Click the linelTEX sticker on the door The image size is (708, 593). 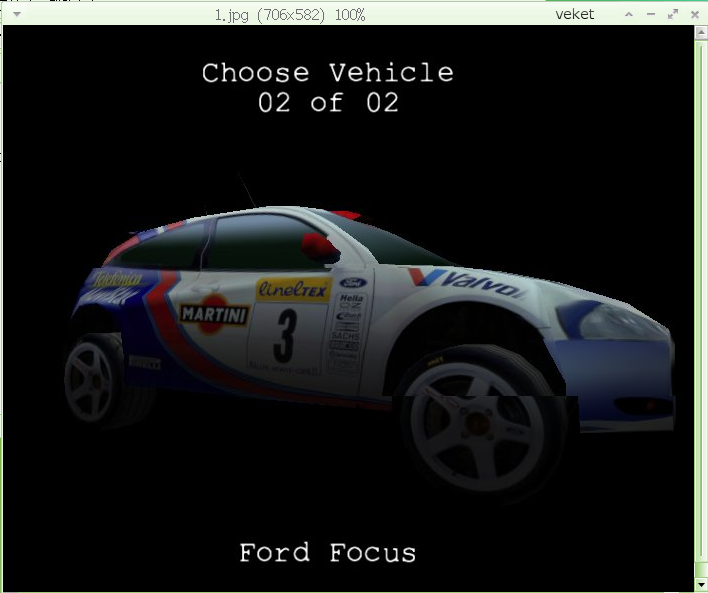(x=293, y=289)
